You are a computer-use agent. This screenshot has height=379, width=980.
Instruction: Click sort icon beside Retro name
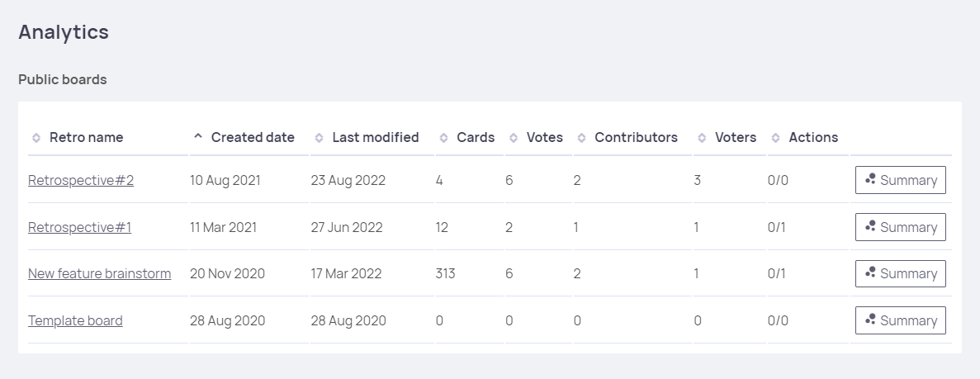coord(36,138)
